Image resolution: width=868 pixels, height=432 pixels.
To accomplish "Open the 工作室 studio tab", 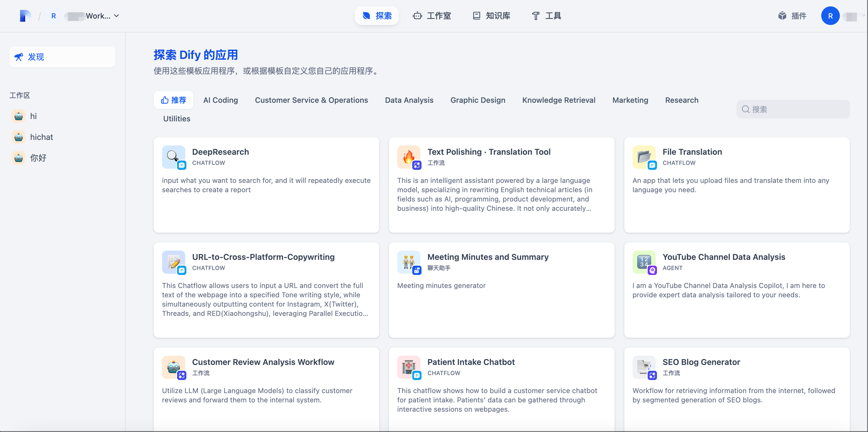I will (432, 16).
